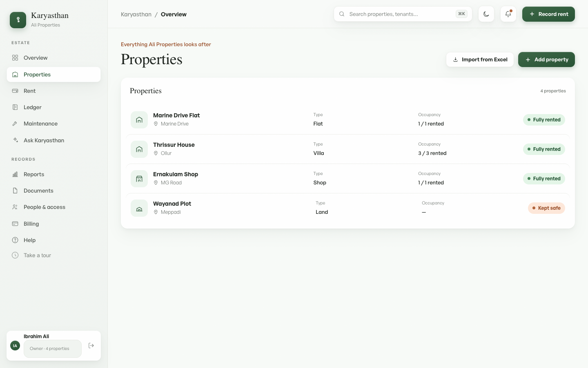Image resolution: width=588 pixels, height=368 pixels.
Task: Click the Add property button
Action: (x=546, y=59)
